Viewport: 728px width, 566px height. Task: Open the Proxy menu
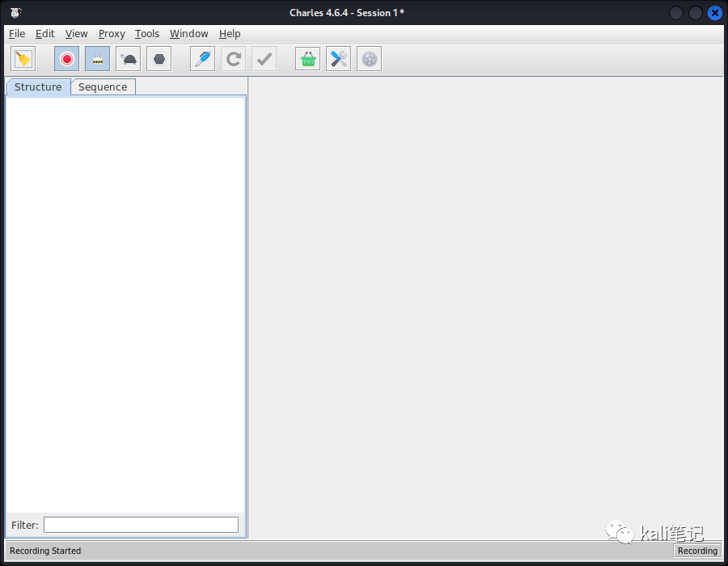[112, 34]
